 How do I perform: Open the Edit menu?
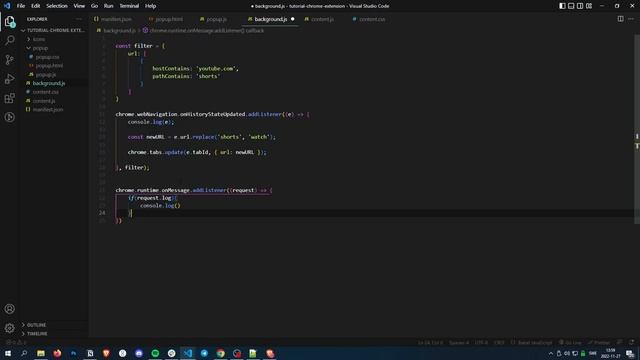click(x=36, y=6)
